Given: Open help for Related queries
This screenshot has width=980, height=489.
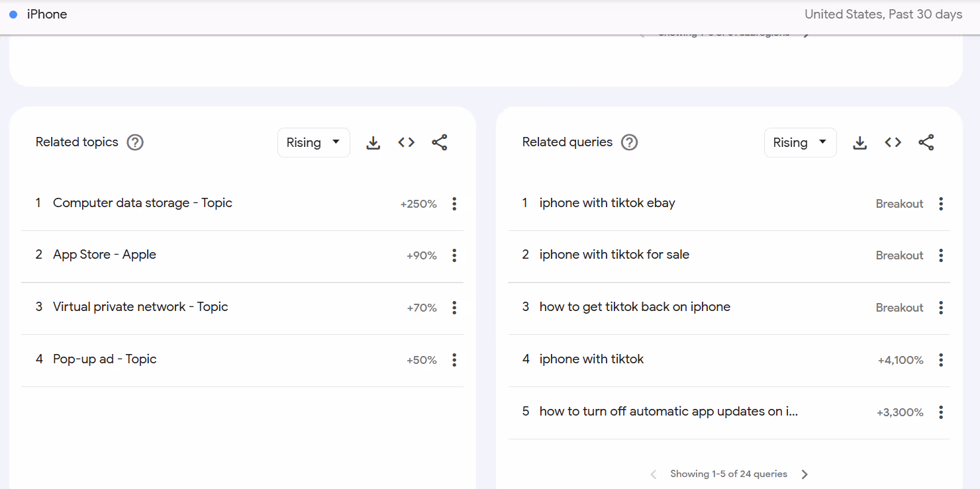Looking at the screenshot, I should click(x=629, y=142).
